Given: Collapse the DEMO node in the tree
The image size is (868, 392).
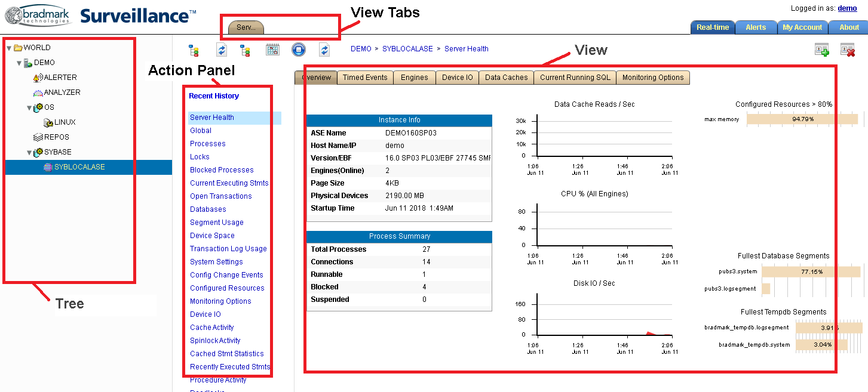Looking at the screenshot, I should click(x=19, y=63).
